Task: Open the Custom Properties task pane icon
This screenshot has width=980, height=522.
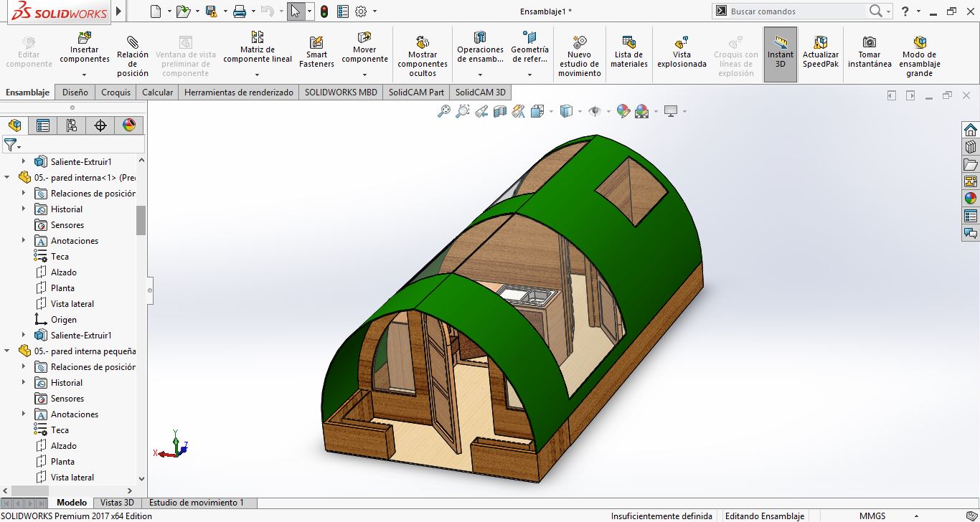Action: [x=971, y=216]
